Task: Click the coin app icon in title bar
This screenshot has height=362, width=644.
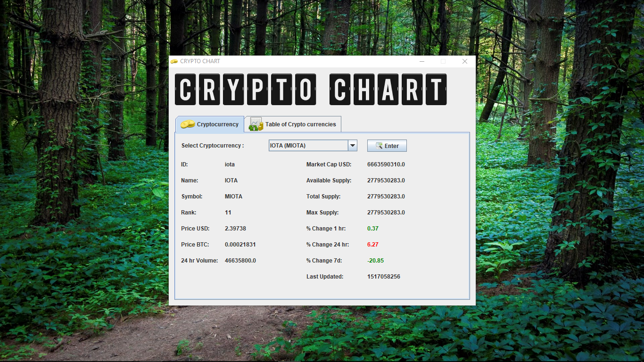Action: 174,61
